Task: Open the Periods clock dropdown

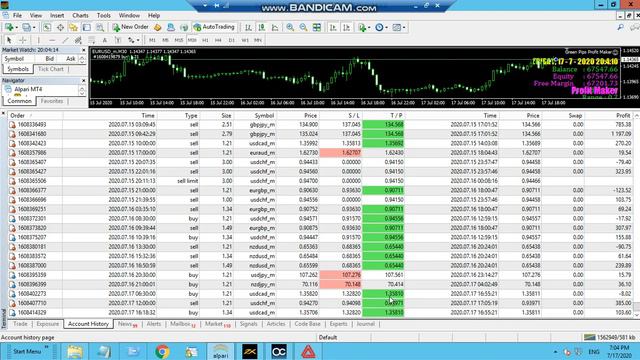Action: click(381, 27)
